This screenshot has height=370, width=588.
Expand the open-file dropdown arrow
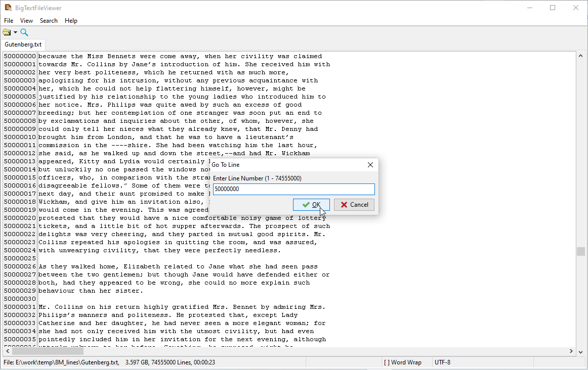click(x=15, y=32)
